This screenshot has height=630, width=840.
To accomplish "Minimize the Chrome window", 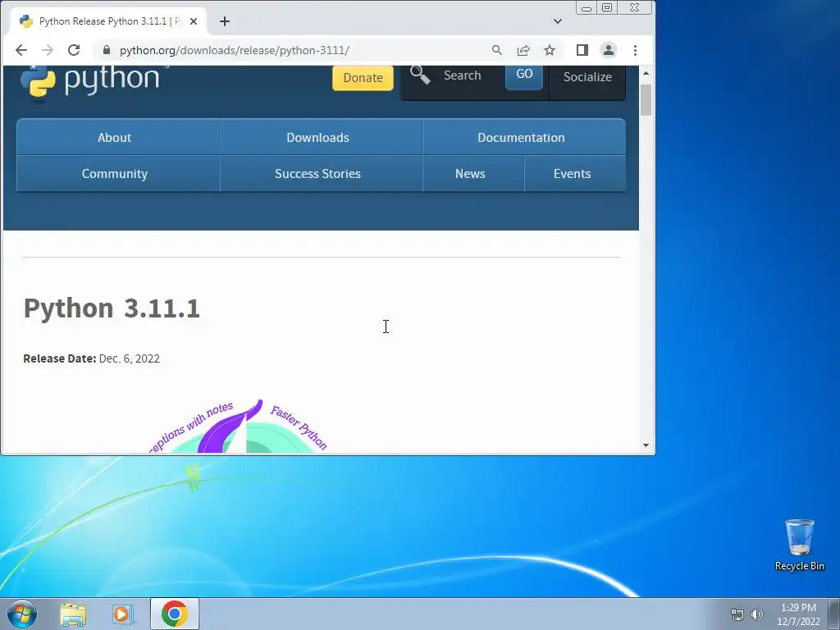I will coord(586,7).
